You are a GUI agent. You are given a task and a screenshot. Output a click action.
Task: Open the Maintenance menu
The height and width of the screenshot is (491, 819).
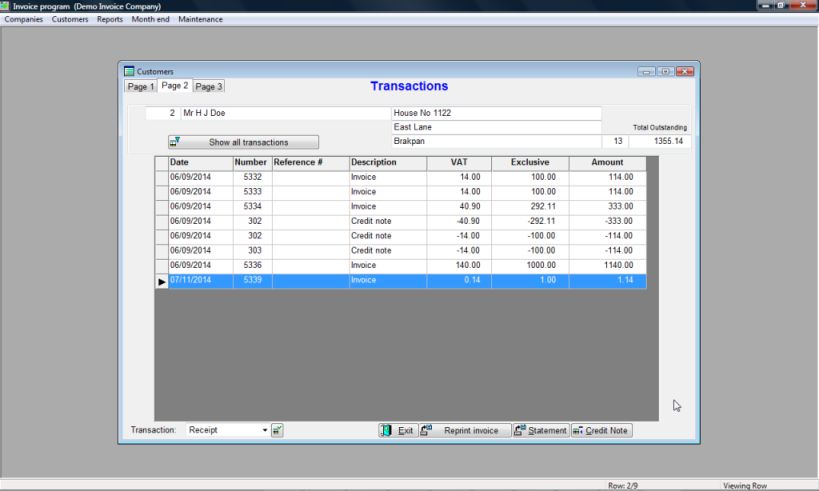point(200,20)
